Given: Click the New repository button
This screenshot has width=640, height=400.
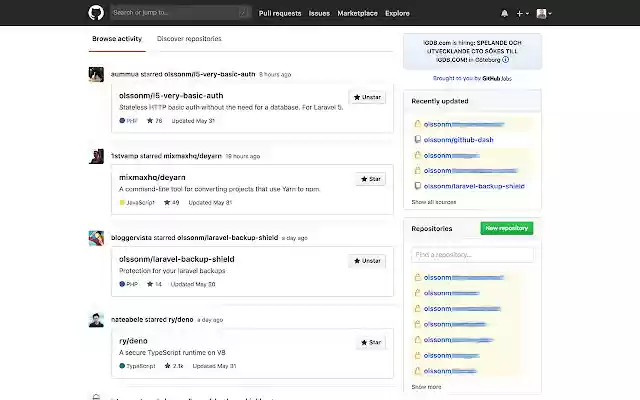Looking at the screenshot, I should [x=506, y=229].
